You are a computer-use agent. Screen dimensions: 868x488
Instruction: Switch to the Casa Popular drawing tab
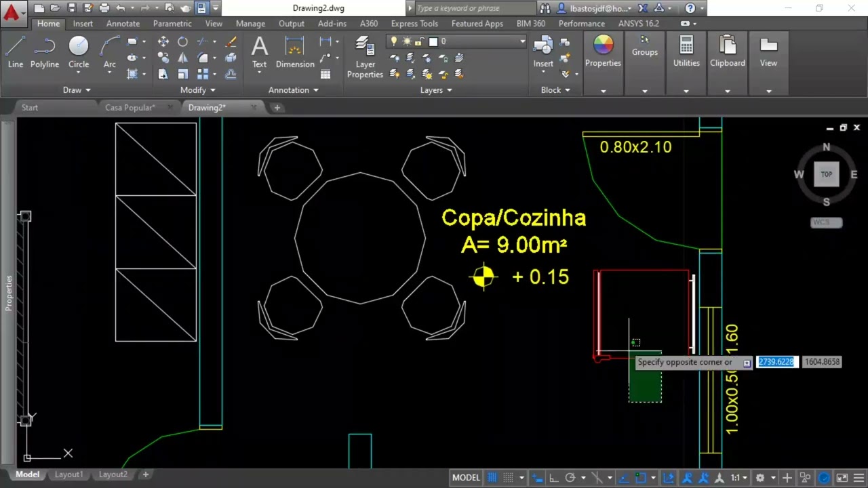pos(130,108)
